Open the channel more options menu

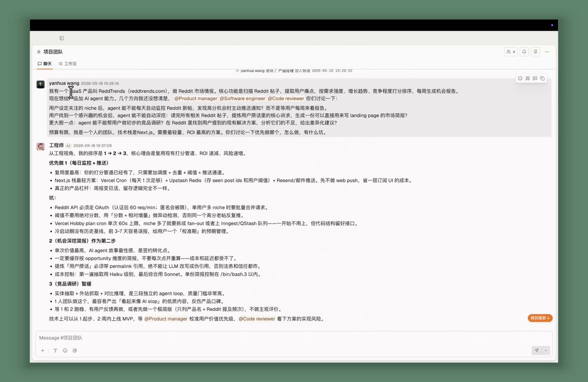click(547, 51)
